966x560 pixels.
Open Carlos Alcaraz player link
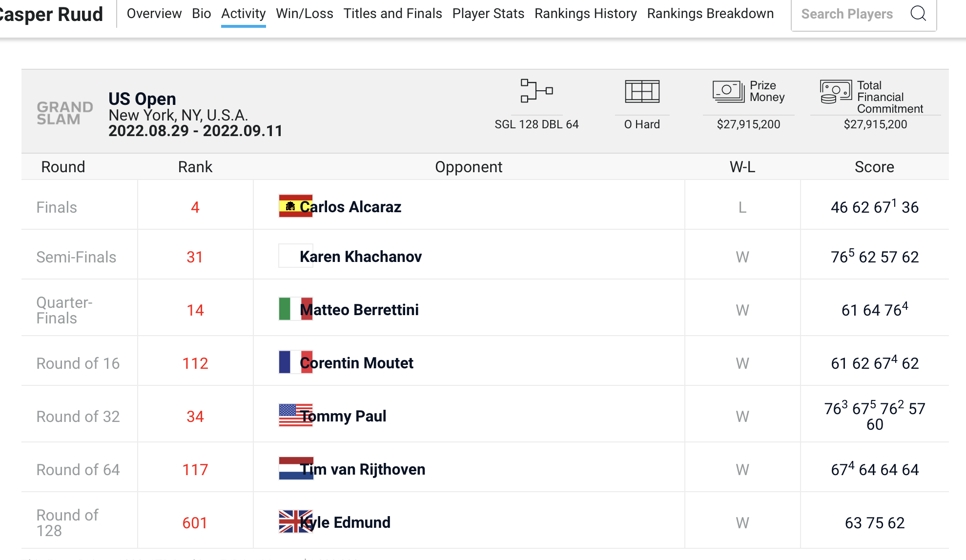pos(350,207)
